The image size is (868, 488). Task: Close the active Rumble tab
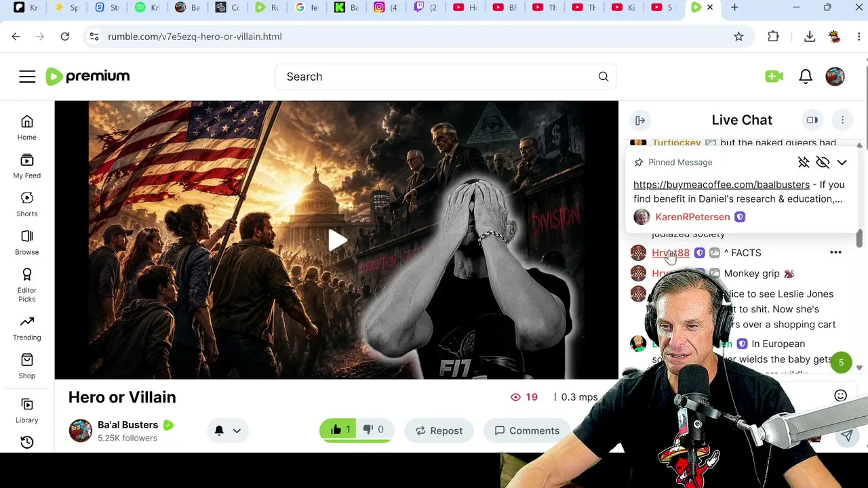click(x=710, y=7)
